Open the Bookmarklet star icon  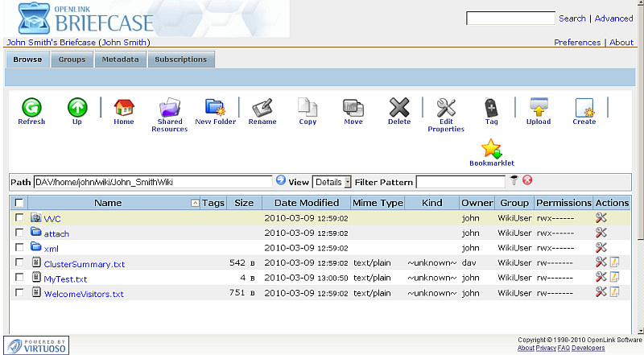click(491, 149)
